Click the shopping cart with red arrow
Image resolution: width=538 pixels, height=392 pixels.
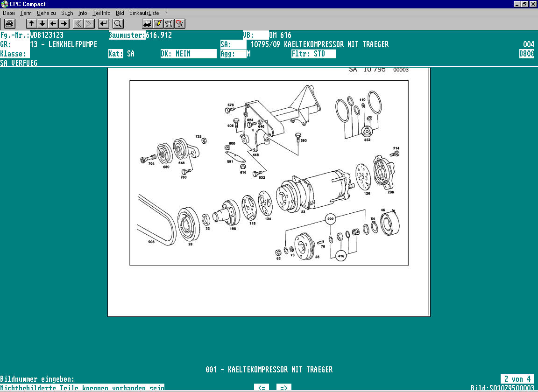click(x=179, y=23)
